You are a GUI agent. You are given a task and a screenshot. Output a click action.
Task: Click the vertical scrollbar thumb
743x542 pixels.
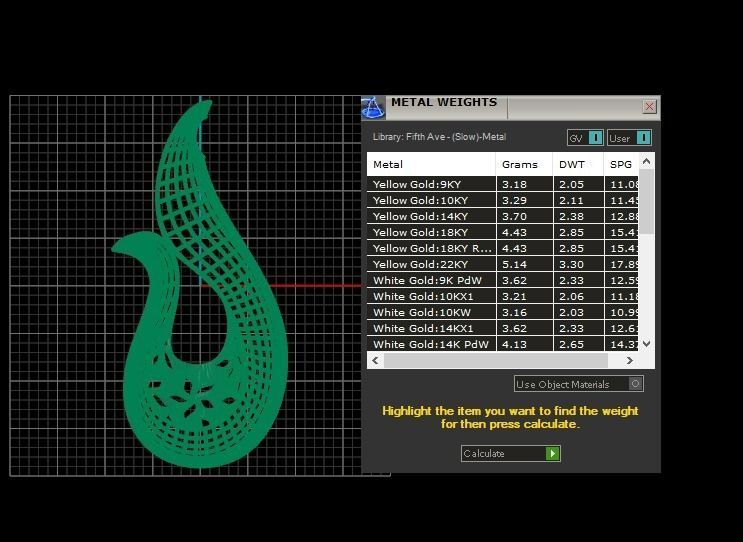coord(647,201)
